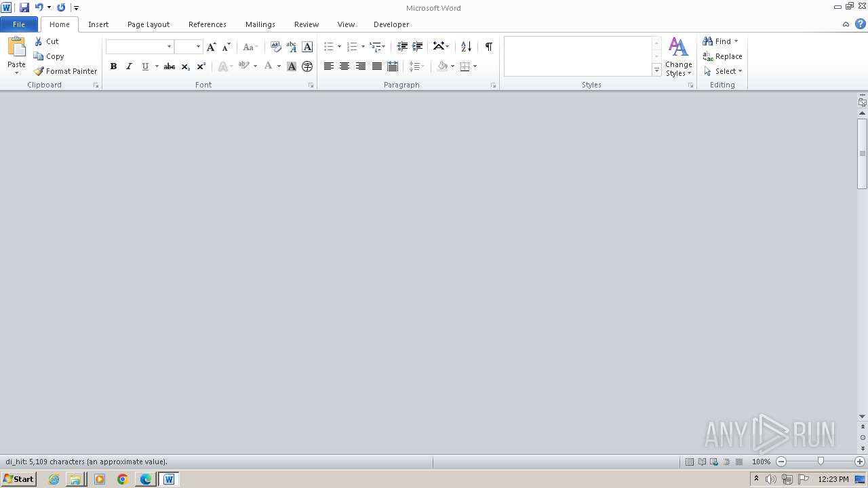Activate the Format Painter brush
The height and width of the screenshot is (488, 868).
(x=66, y=71)
